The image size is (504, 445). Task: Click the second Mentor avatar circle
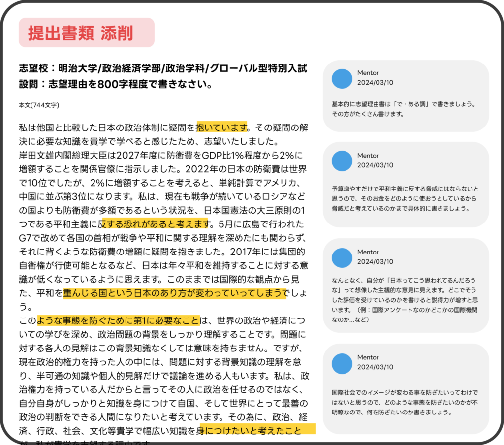[342, 161]
